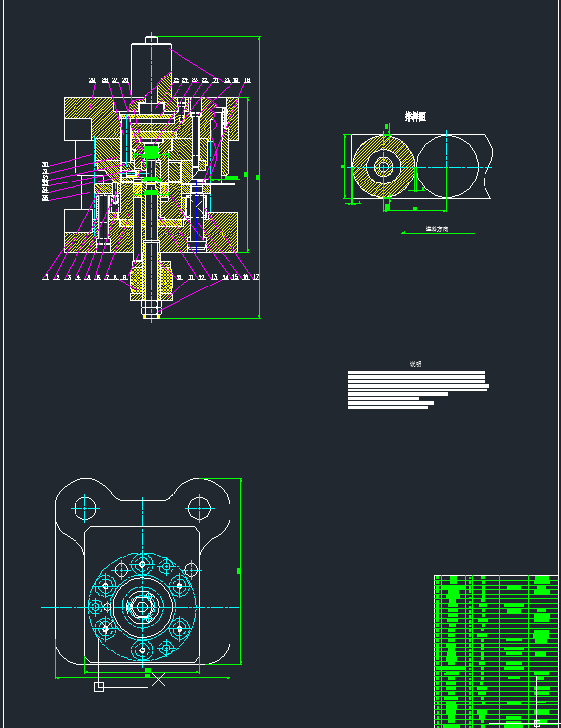561x728 pixels.
Task: Select the unhatched circle in layout view
Action: tap(447, 167)
